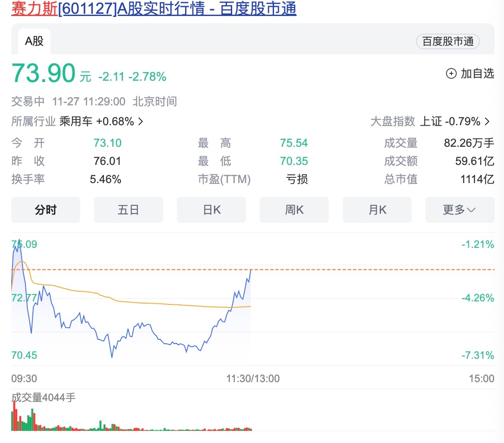This screenshot has width=504, height=443.
Task: Click the 成交量4044手 label
Action: (44, 398)
